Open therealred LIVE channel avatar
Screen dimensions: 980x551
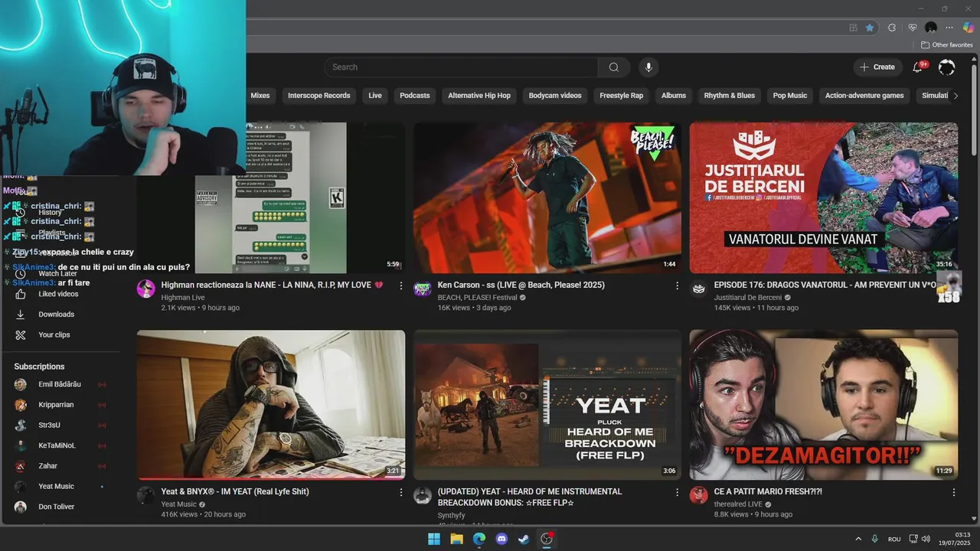tap(698, 495)
